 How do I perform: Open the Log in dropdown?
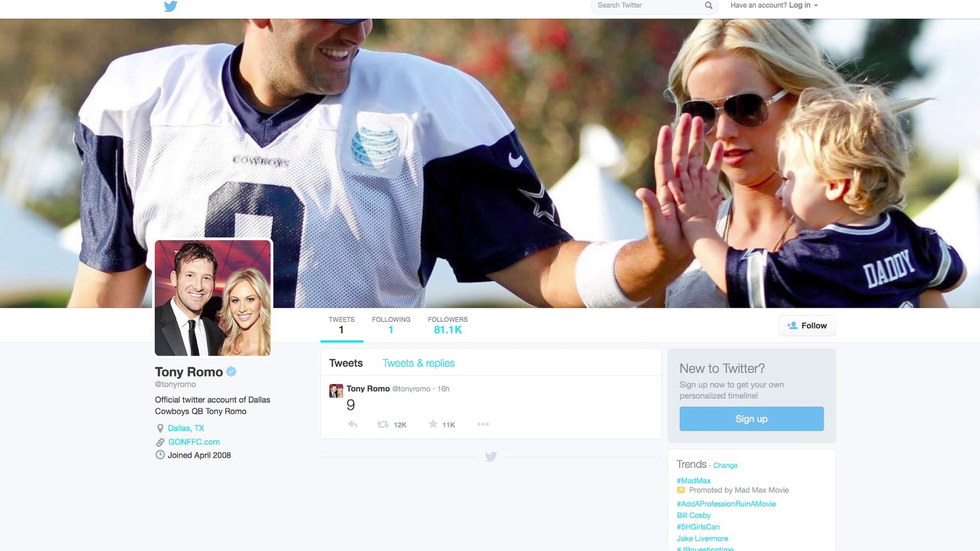pos(803,5)
